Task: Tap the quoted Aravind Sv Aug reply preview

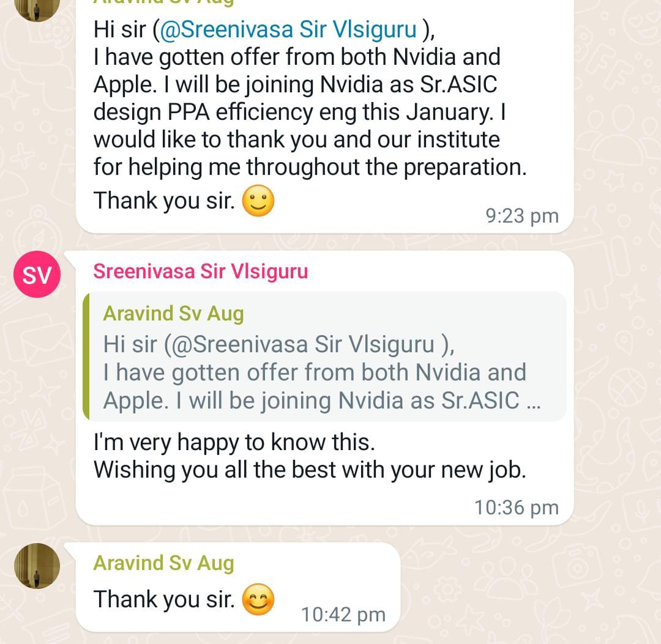Action: [324, 357]
